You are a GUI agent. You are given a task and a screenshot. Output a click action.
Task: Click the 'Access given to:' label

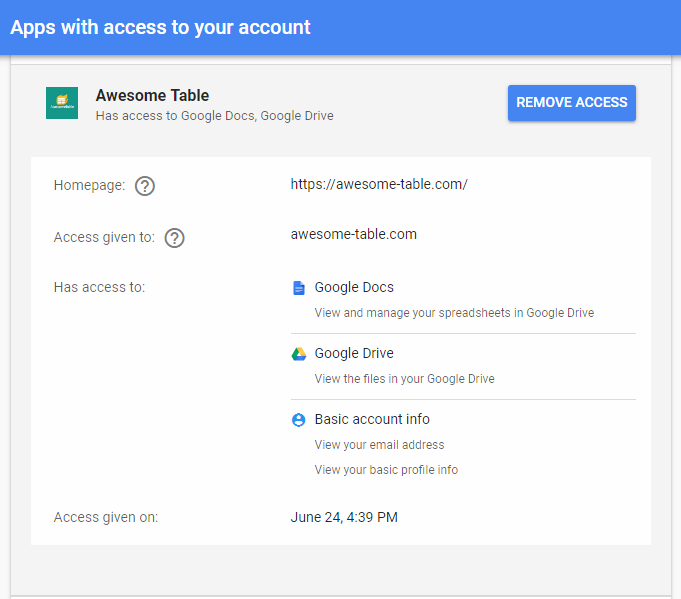point(104,238)
